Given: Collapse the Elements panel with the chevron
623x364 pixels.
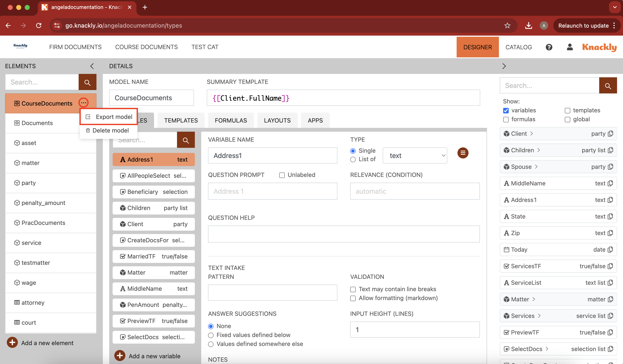Looking at the screenshot, I should 92,66.
